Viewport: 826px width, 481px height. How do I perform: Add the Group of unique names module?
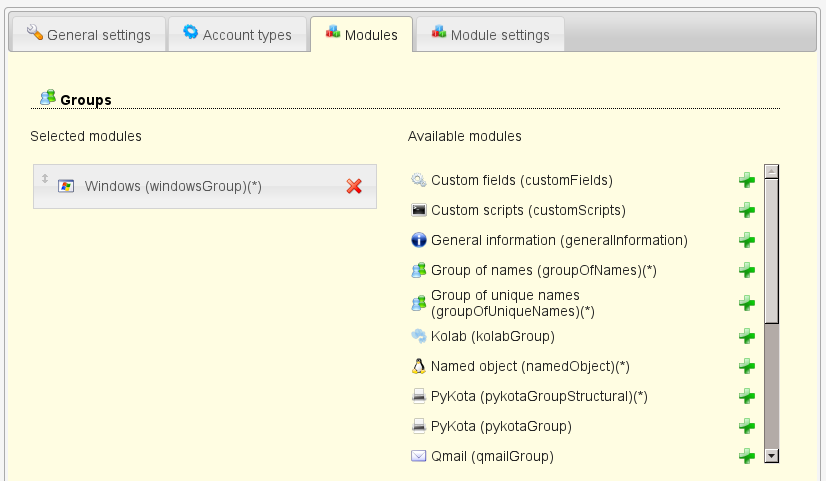(746, 303)
